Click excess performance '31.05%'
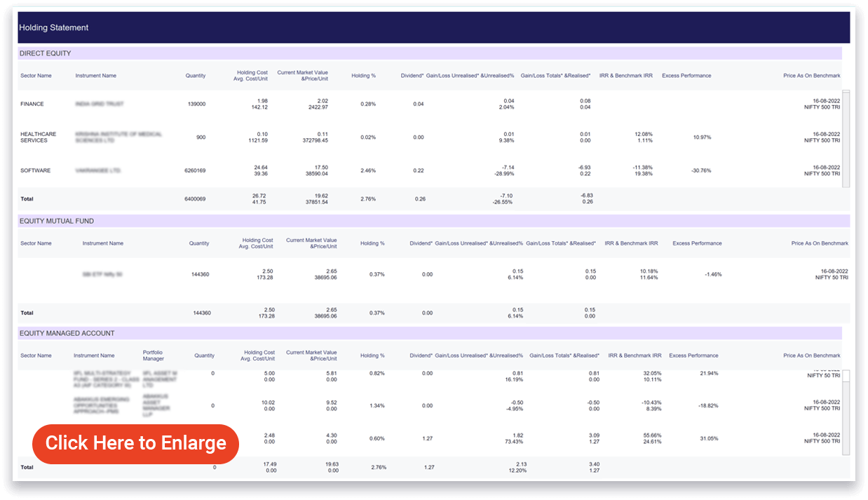The width and height of the screenshot is (868, 500). coord(709,438)
